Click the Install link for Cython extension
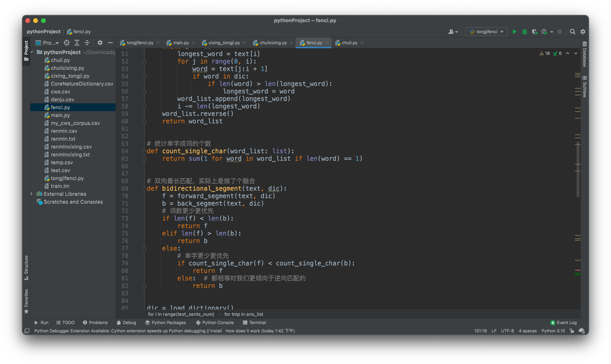 click(x=216, y=331)
